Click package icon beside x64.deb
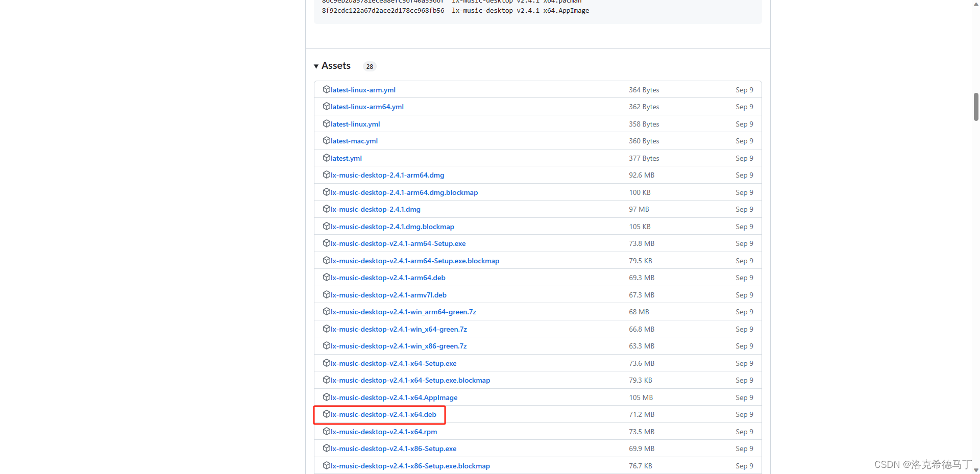This screenshot has height=474, width=980. click(327, 414)
